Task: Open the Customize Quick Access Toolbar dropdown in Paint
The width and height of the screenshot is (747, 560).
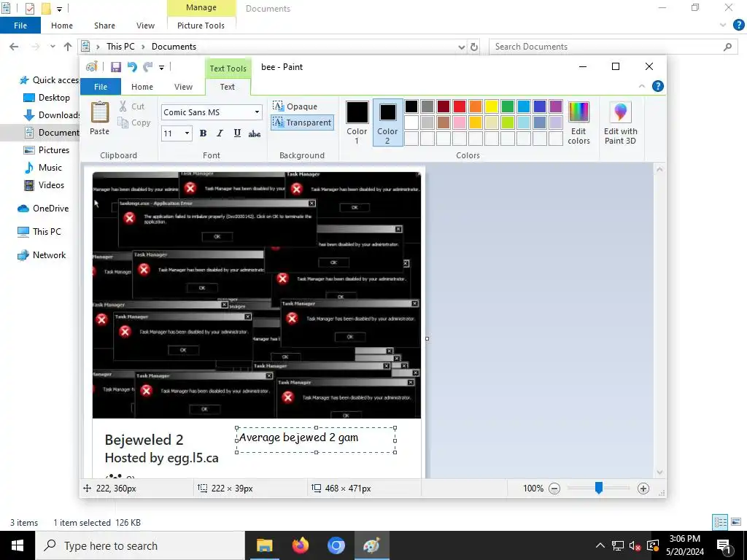Action: [161, 68]
